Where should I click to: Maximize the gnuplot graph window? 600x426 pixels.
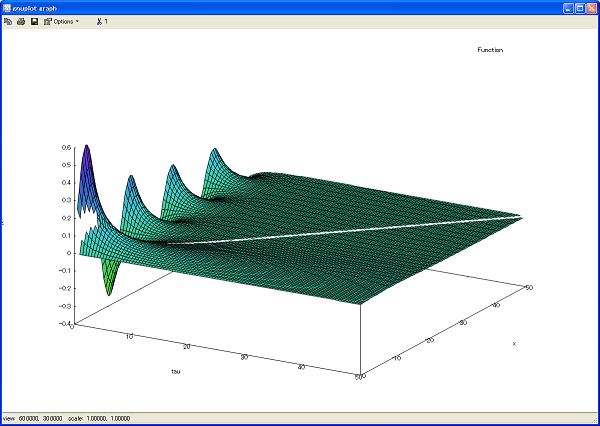pos(580,8)
